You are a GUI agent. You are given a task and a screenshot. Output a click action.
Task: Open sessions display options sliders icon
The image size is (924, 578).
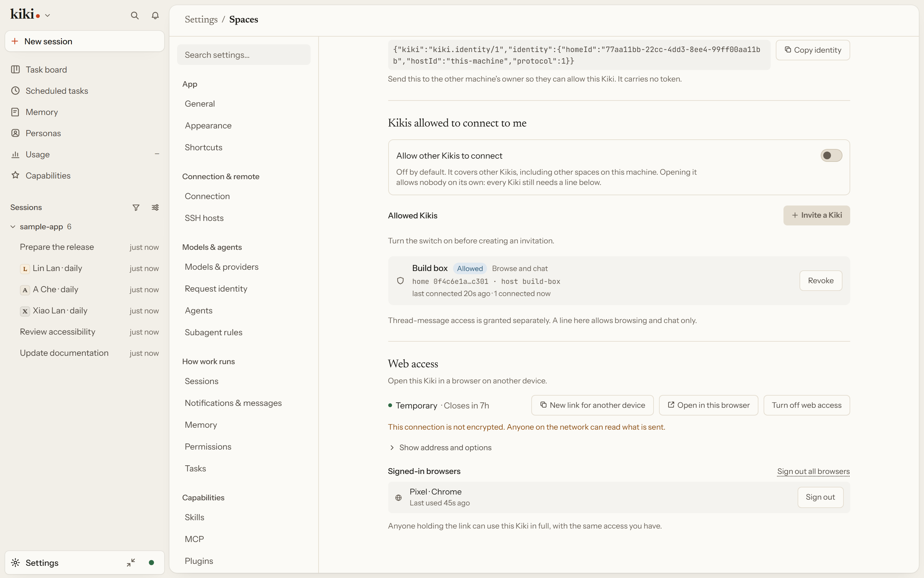155,207
